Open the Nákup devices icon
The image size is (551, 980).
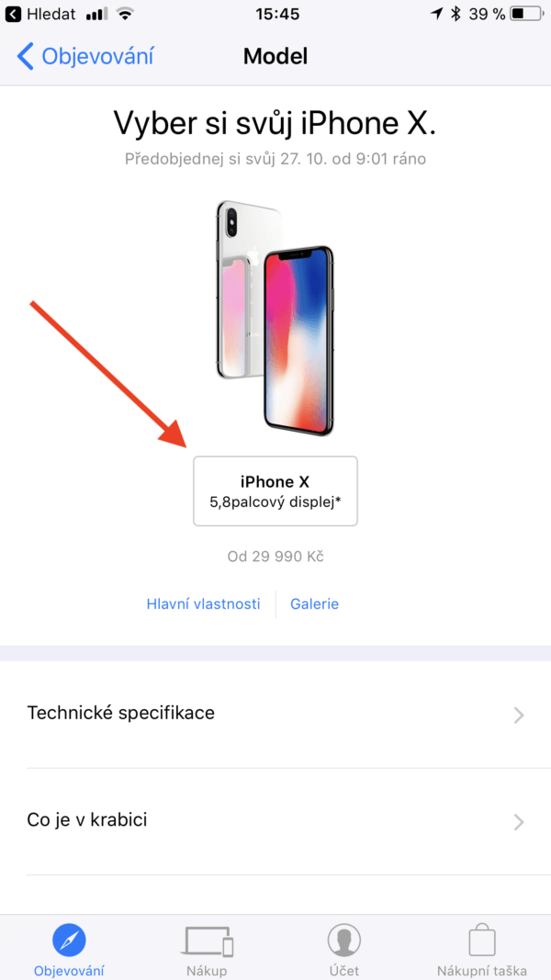click(x=207, y=941)
